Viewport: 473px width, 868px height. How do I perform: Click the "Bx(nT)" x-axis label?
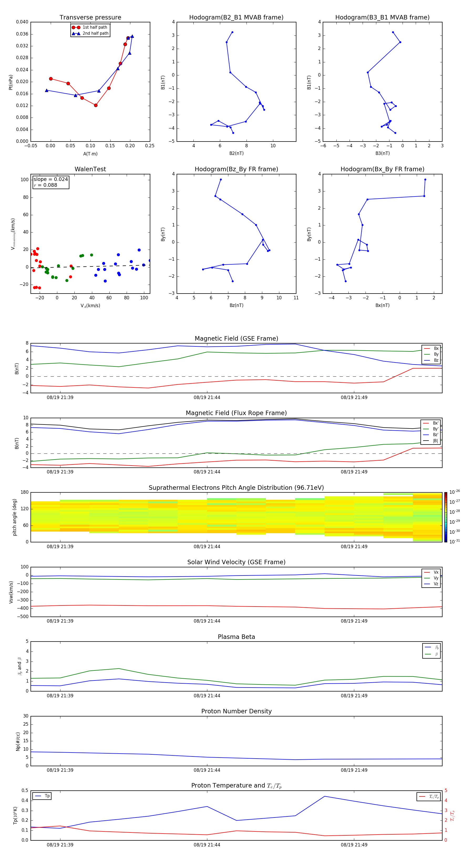(382, 305)
